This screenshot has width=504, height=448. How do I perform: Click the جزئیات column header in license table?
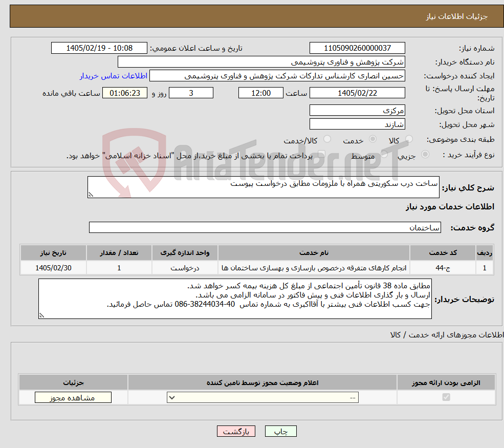(x=73, y=382)
